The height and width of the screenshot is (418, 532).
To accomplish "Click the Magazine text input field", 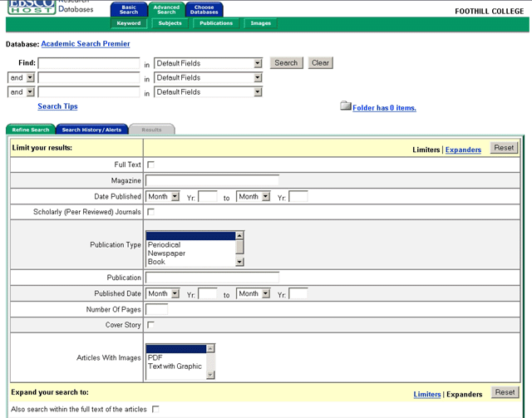I will click(x=212, y=180).
